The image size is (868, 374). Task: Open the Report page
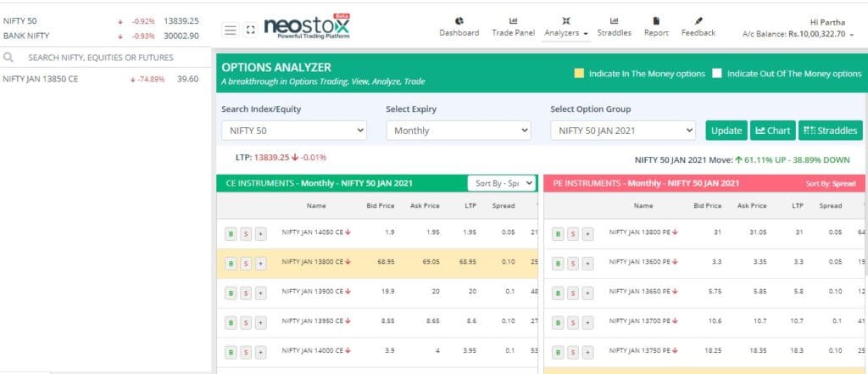656,26
